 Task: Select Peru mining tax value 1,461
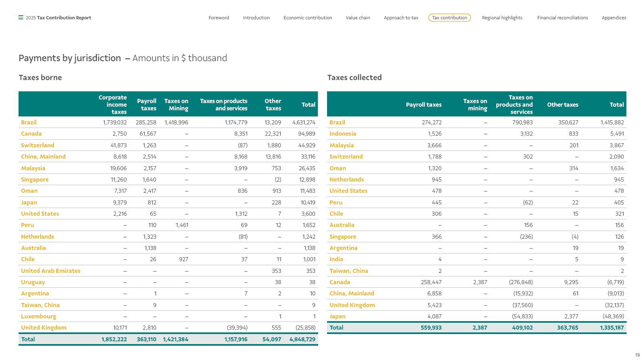(182, 225)
